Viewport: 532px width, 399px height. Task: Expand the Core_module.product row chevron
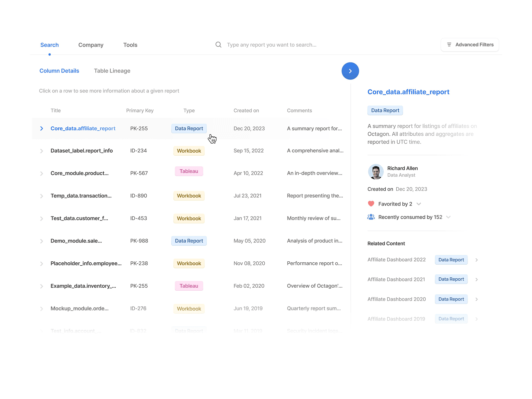pyautogui.click(x=42, y=174)
